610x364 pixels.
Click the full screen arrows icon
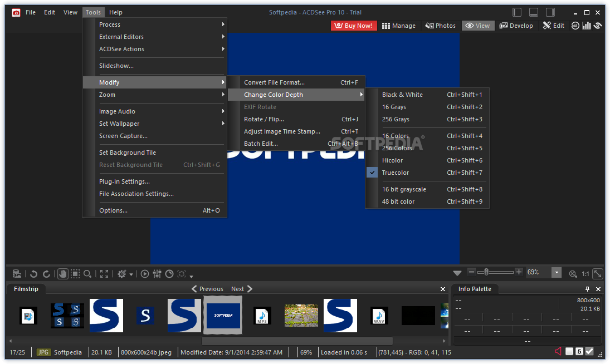click(x=104, y=274)
